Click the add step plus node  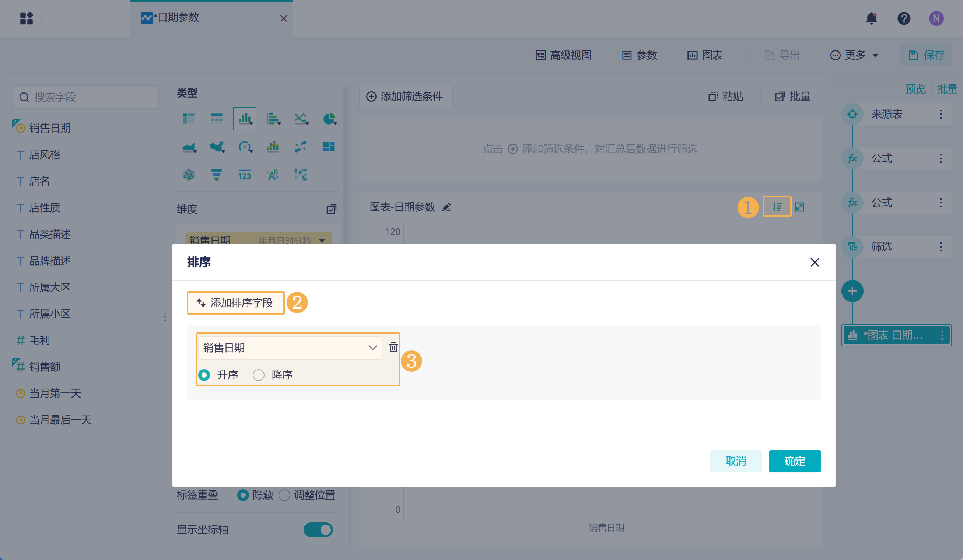pyautogui.click(x=852, y=291)
